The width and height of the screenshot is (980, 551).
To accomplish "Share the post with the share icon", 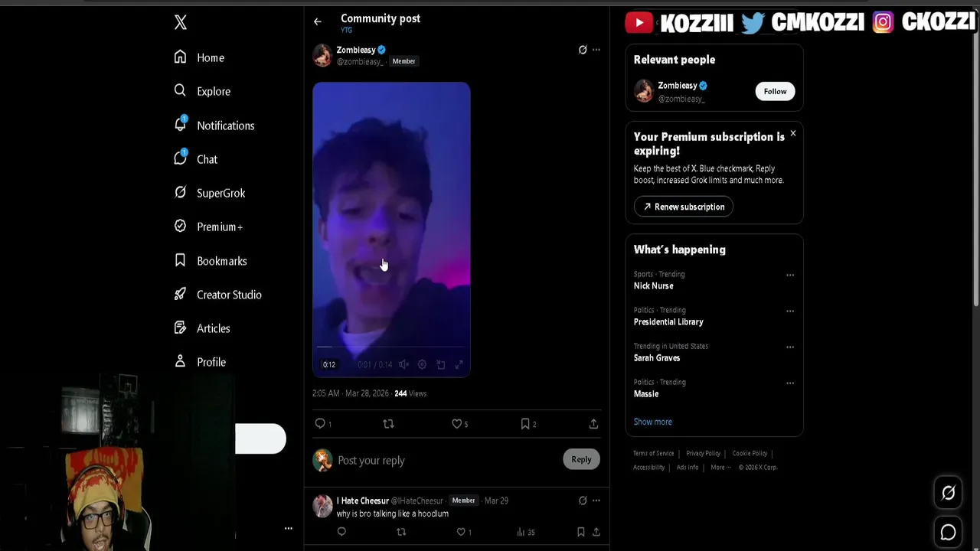I will (x=593, y=423).
